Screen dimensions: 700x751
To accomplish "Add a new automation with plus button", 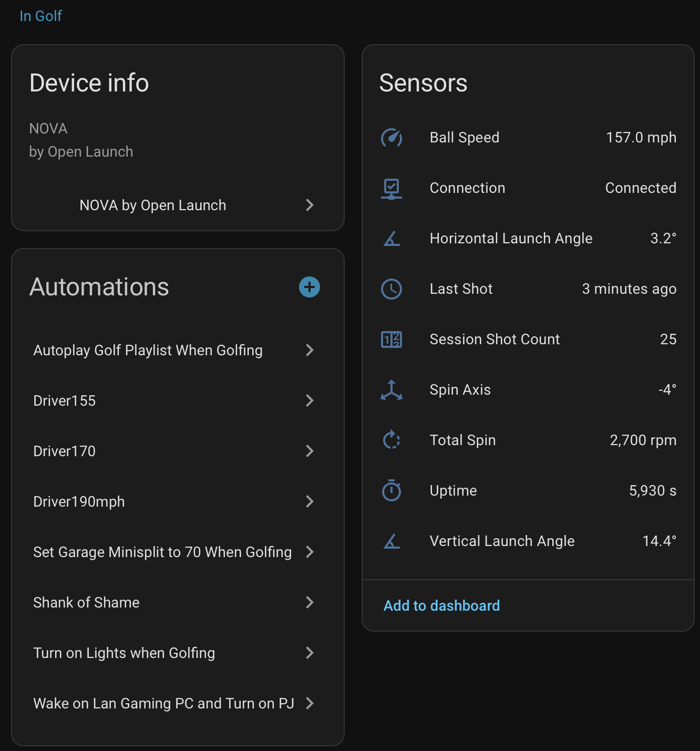I will (310, 287).
